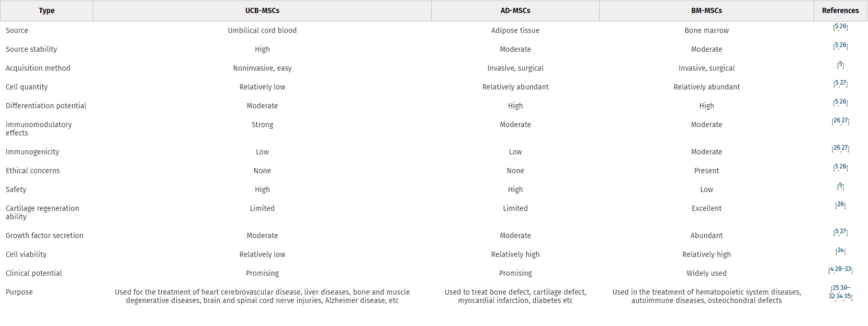
Task: Click the References column header
Action: coord(840,10)
